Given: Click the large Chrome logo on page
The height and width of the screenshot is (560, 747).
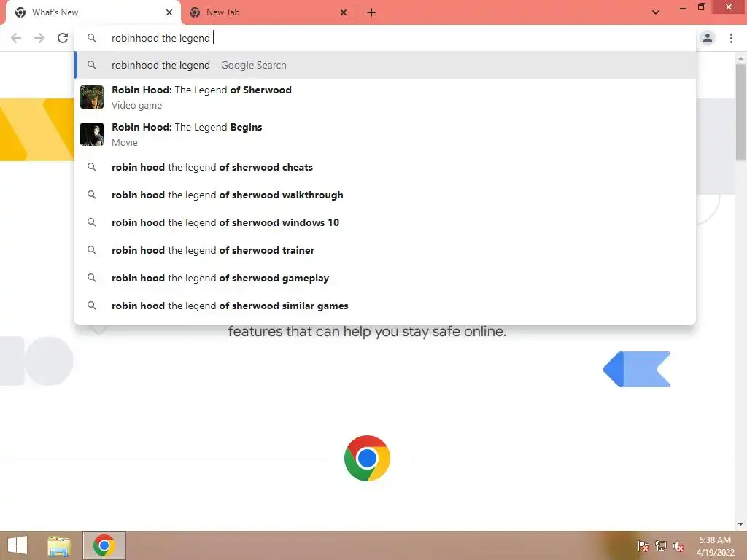Looking at the screenshot, I should tap(367, 458).
